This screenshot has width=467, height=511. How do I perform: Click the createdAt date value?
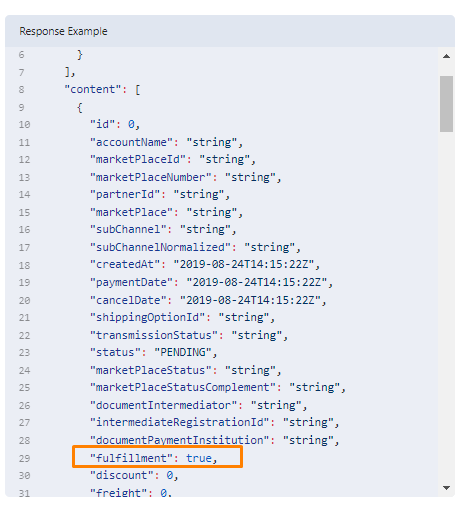244,264
